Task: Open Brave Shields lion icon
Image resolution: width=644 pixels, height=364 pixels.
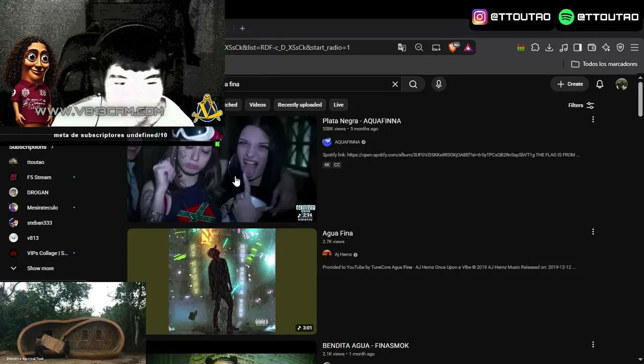Action: (x=454, y=47)
